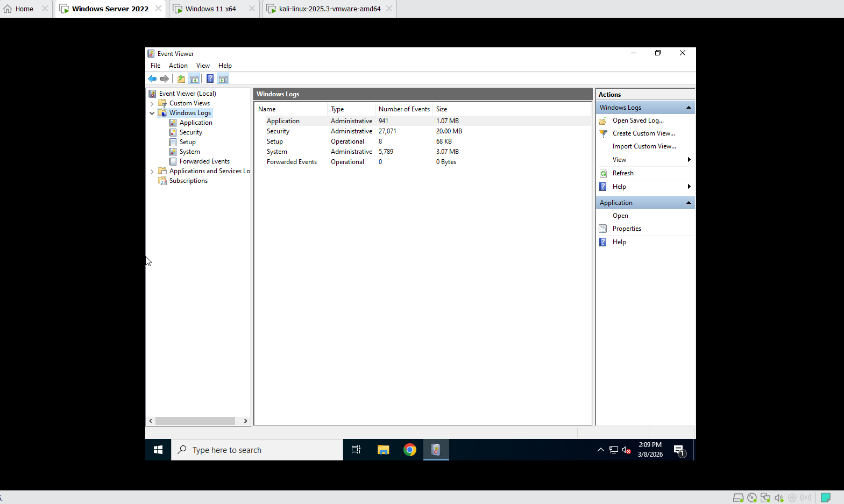844x504 pixels.
Task: Click Create Custom View action
Action: coord(643,133)
